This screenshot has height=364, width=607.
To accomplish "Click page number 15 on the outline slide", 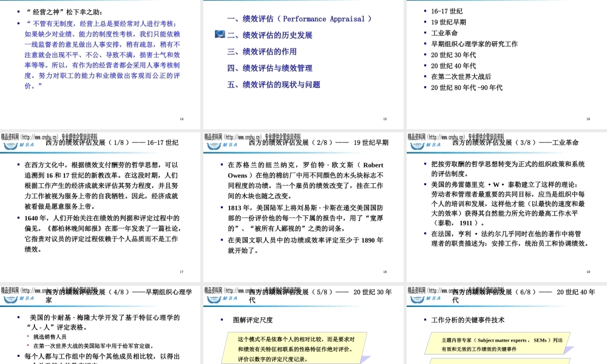I will pos(385,119).
